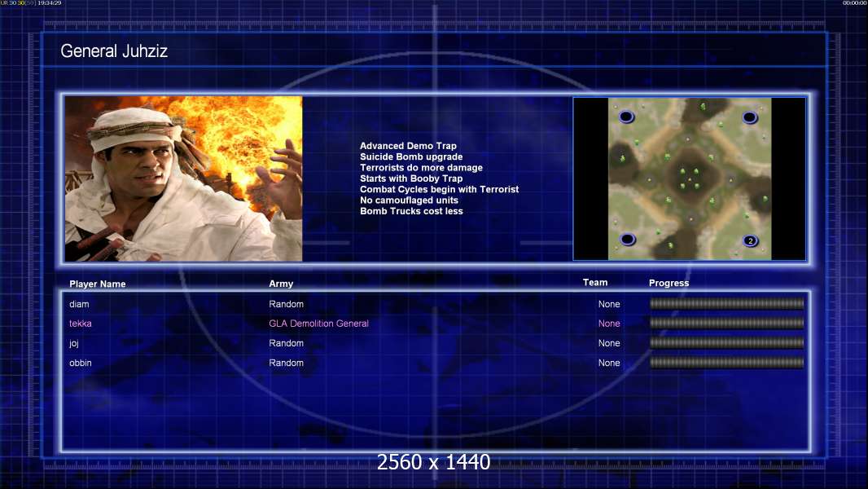The image size is (868, 489).
Task: Click 'No camouflaged units' text
Action: tap(409, 200)
